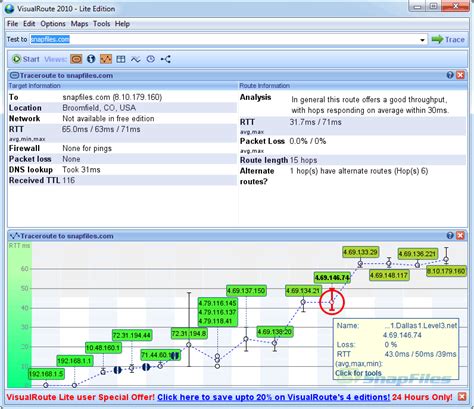Select the wave performance view icon
The height and width of the screenshot is (409, 474).
point(135,59)
